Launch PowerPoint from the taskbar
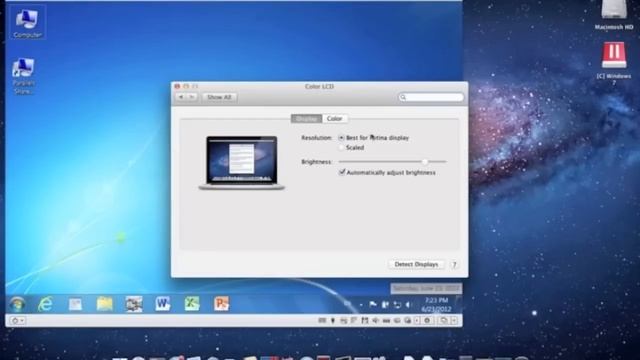The image size is (640, 360). [221, 304]
